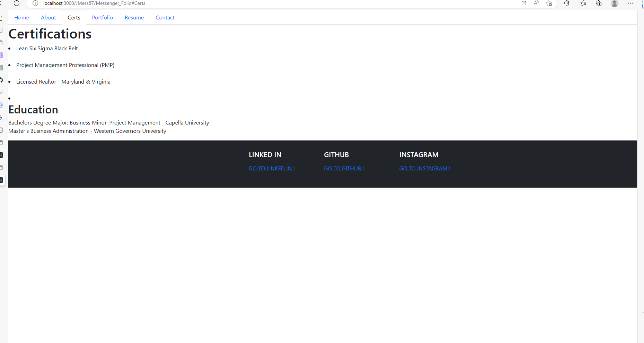Screen dimensions: 644x343
Task: Open Collections in the browser toolbar
Action: point(599,3)
